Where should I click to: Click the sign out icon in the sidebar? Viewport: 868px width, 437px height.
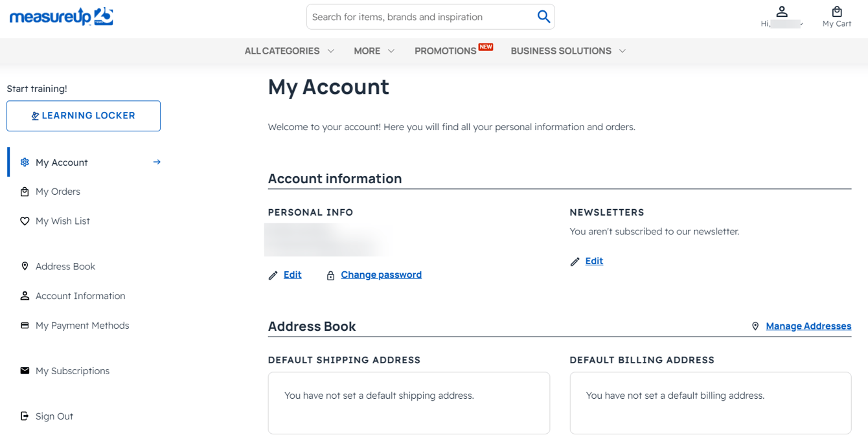[25, 416]
